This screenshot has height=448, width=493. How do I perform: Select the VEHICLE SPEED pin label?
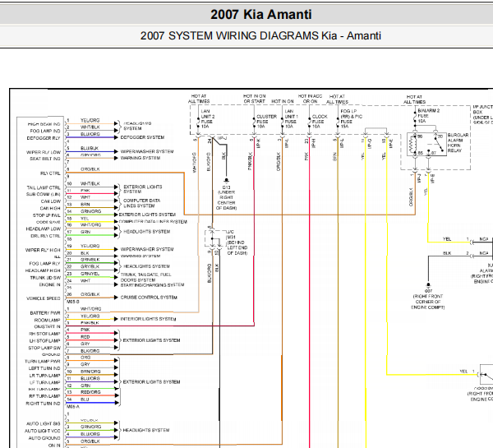(x=43, y=298)
